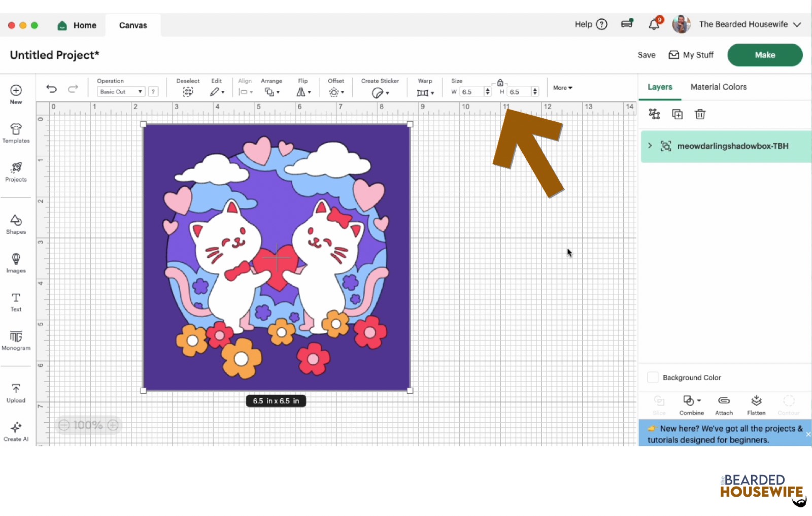The image size is (812, 516).
Task: Open the Monogram maker
Action: (16, 340)
